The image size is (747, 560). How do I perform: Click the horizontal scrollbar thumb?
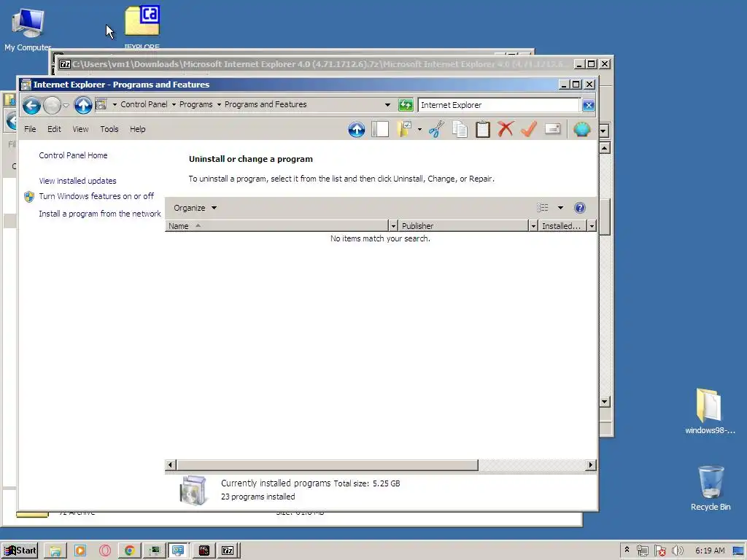click(328, 464)
